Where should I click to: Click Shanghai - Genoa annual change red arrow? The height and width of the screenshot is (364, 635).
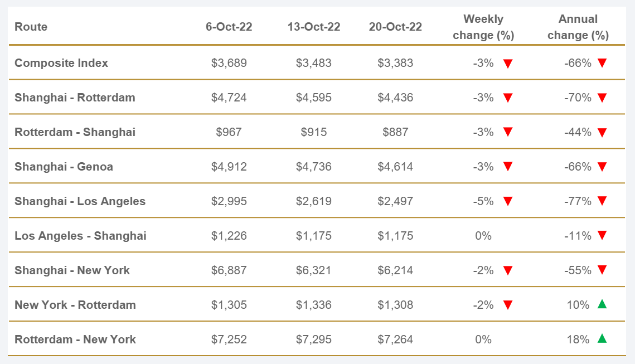click(602, 167)
